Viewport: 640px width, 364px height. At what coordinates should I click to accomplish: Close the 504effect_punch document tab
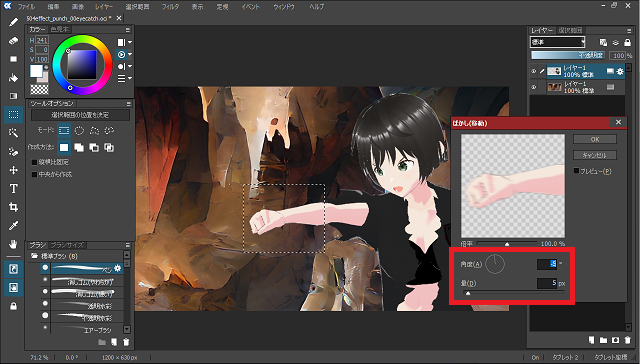click(x=119, y=18)
